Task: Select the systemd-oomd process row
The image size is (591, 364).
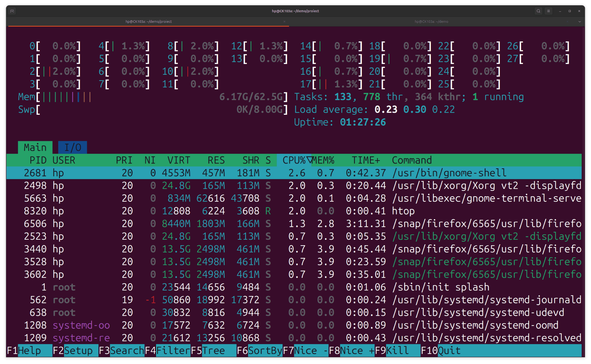Action: [294, 325]
